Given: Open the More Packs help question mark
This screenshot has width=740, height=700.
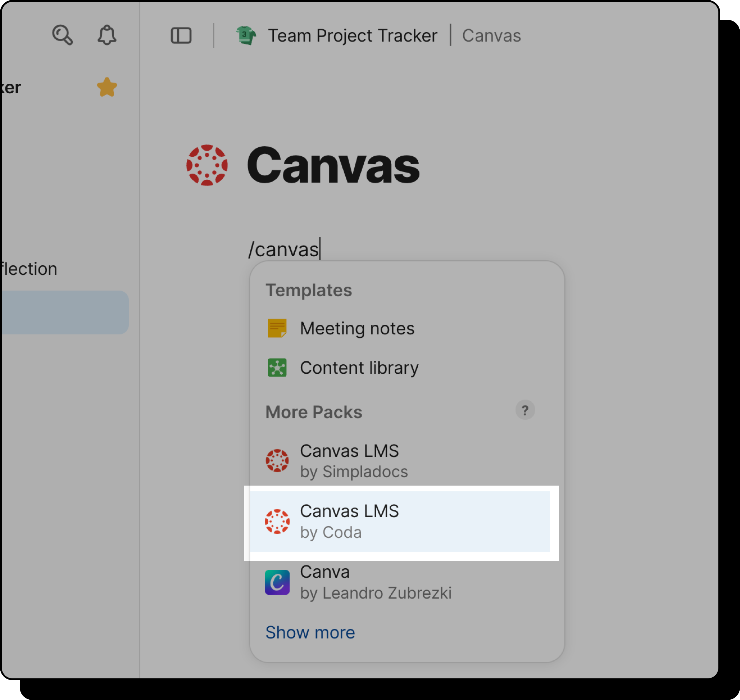Looking at the screenshot, I should [525, 410].
